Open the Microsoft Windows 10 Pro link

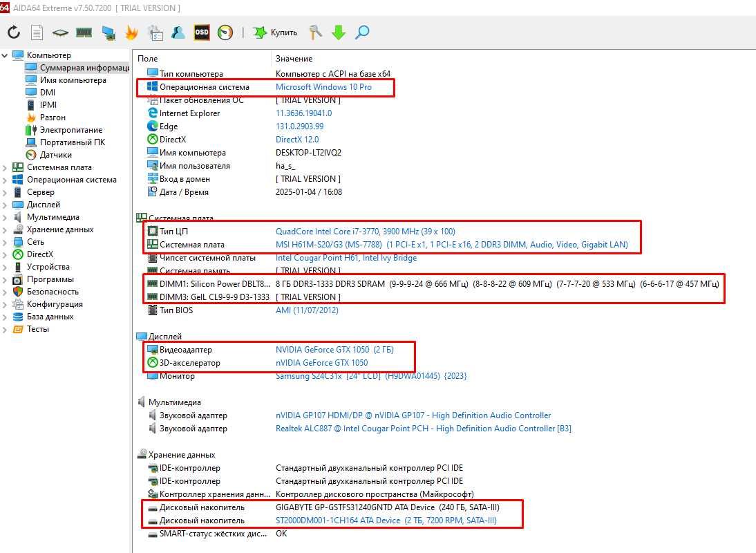click(x=323, y=87)
